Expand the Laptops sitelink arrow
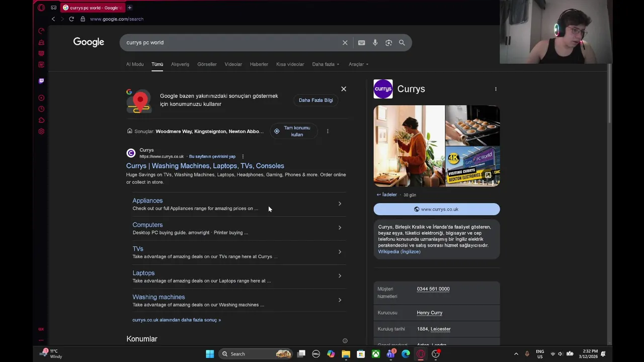644x362 pixels. pos(340,276)
